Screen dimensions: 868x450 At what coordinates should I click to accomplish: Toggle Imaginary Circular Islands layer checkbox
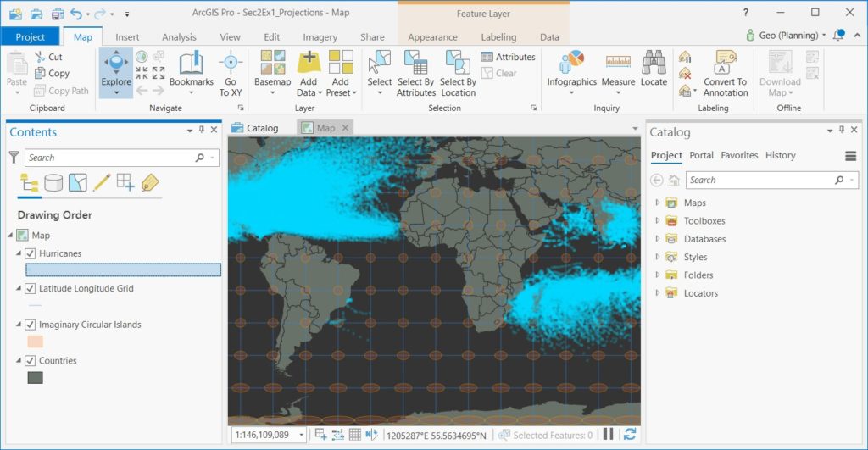pos(31,325)
